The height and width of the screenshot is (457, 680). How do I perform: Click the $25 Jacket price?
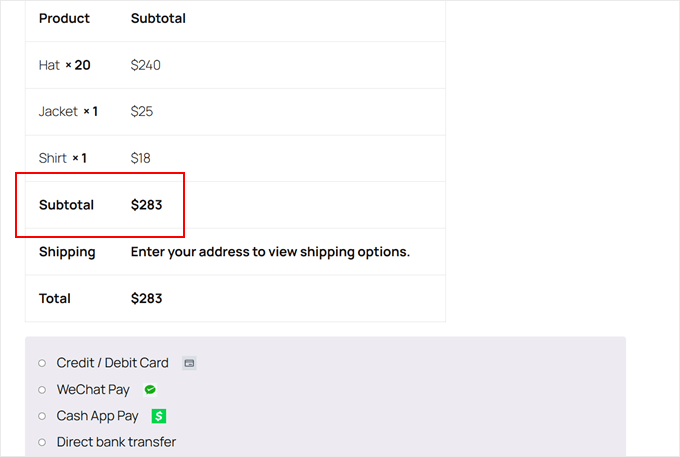[142, 111]
